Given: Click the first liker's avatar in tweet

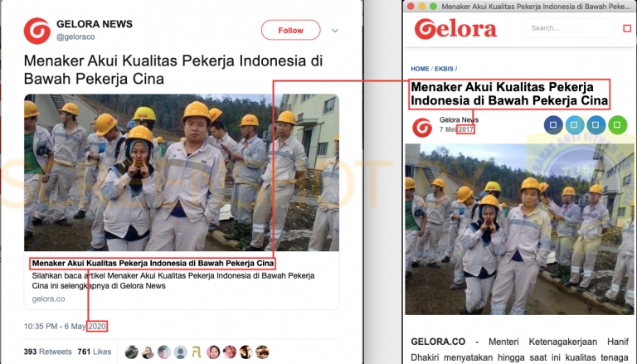Looking at the screenshot, I should coord(131,352).
